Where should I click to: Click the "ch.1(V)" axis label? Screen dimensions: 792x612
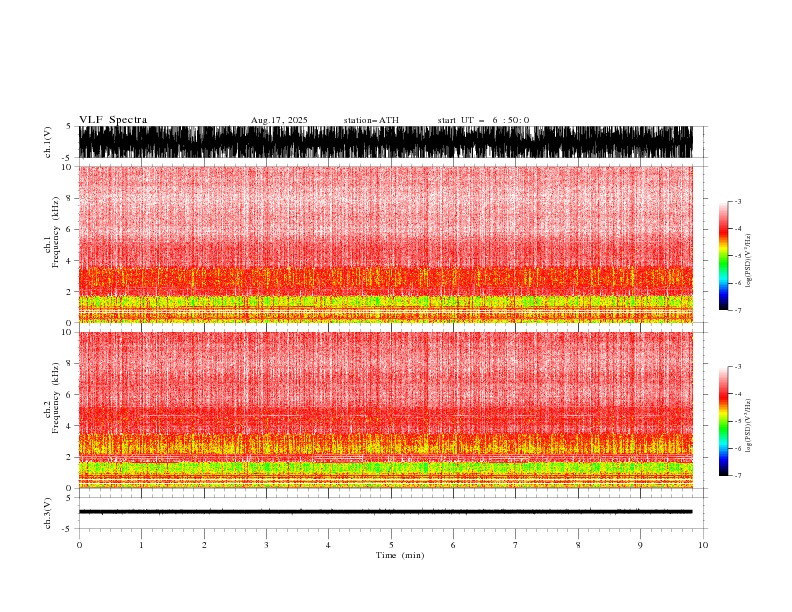click(48, 142)
